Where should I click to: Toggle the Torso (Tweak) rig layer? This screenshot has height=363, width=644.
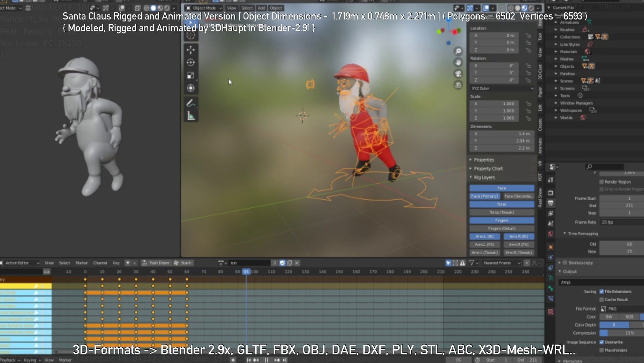pos(502,212)
